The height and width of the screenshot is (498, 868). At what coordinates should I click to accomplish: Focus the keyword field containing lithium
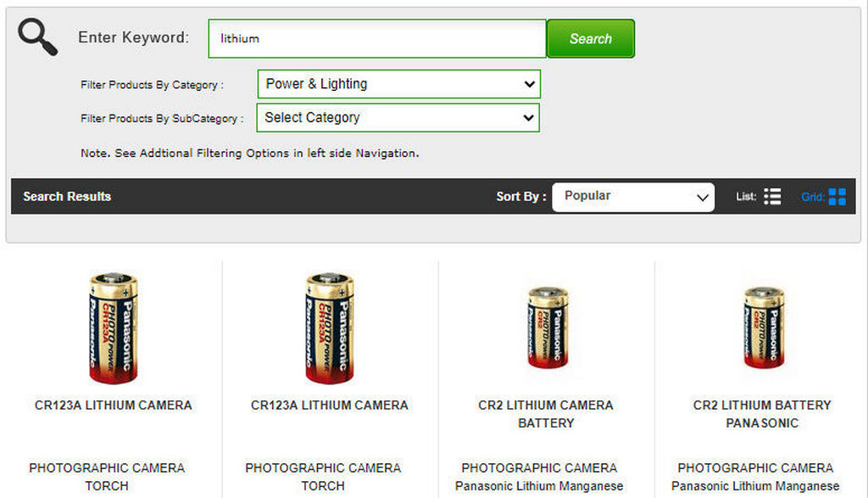tap(377, 39)
